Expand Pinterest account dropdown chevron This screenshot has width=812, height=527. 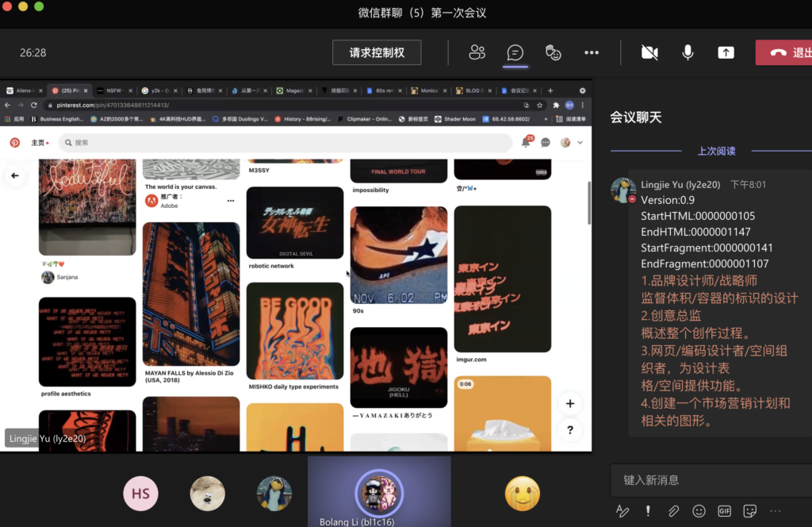pyautogui.click(x=580, y=143)
